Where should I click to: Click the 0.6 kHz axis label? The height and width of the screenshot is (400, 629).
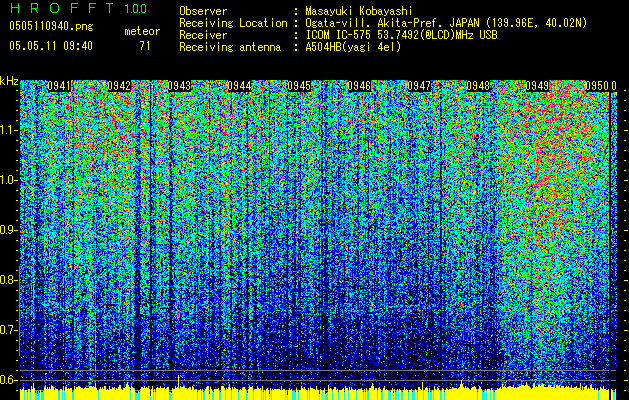tap(8, 380)
